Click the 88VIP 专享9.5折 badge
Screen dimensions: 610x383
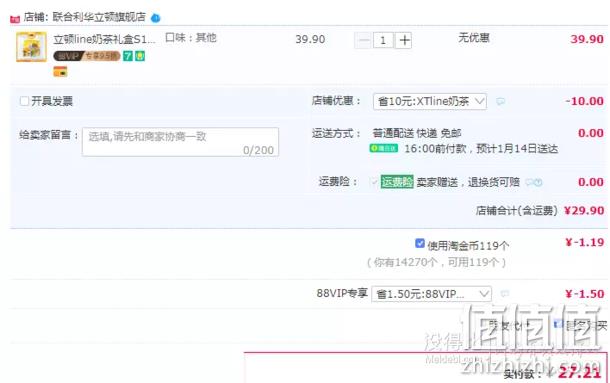pos(86,56)
